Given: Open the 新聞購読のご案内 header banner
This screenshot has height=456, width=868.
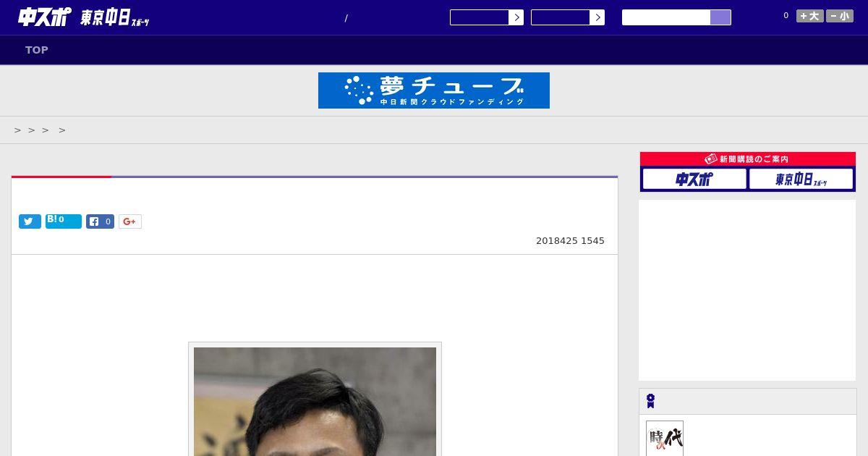Looking at the screenshot, I should click(x=748, y=159).
